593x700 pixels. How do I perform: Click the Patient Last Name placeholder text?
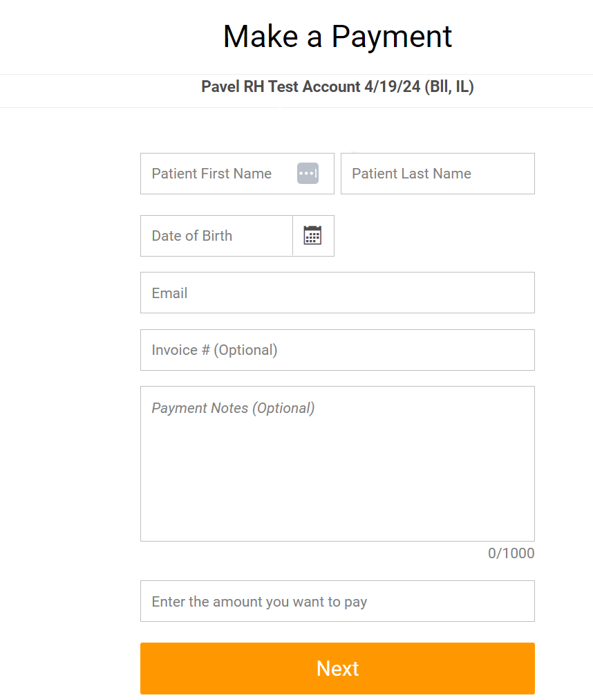(411, 173)
